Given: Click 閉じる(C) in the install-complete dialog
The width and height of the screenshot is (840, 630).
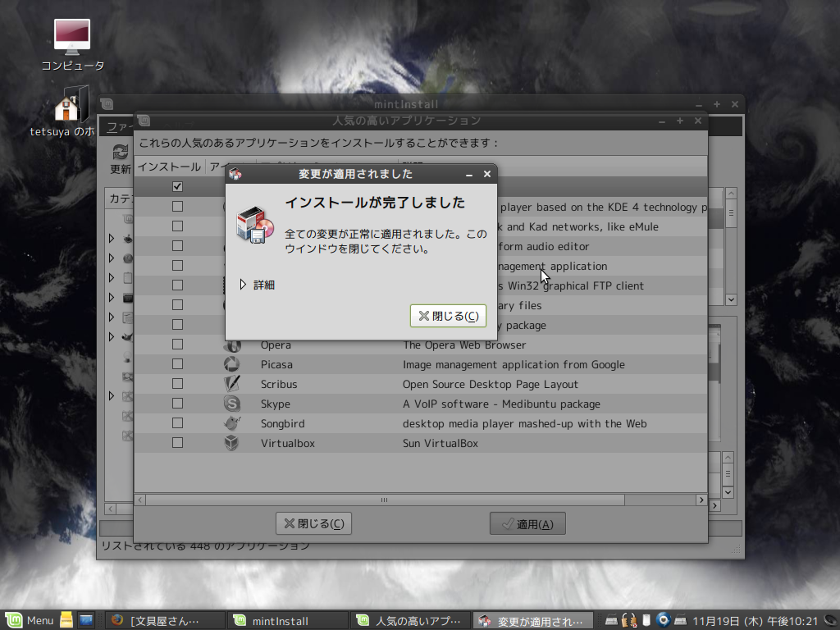Looking at the screenshot, I should click(448, 316).
